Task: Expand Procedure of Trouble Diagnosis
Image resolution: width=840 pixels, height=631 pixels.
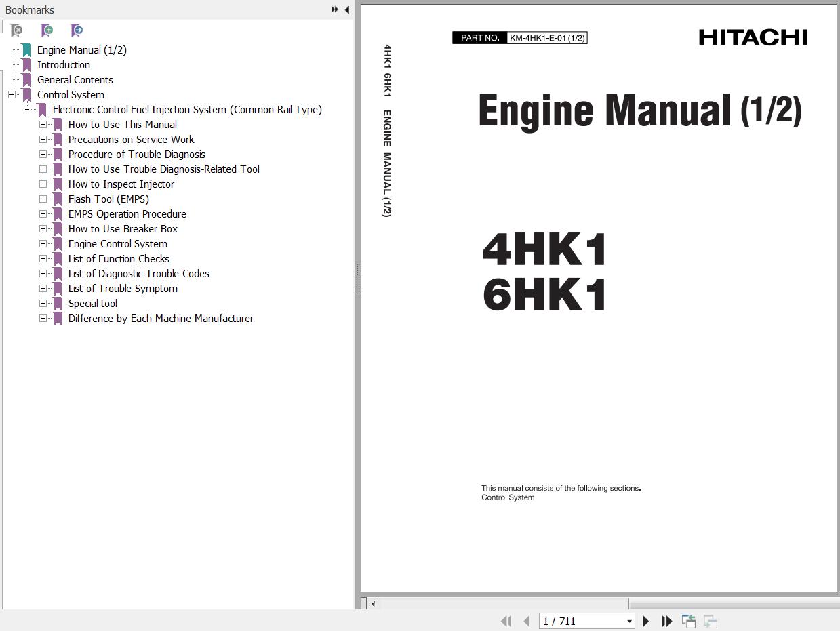Action: click(x=43, y=155)
